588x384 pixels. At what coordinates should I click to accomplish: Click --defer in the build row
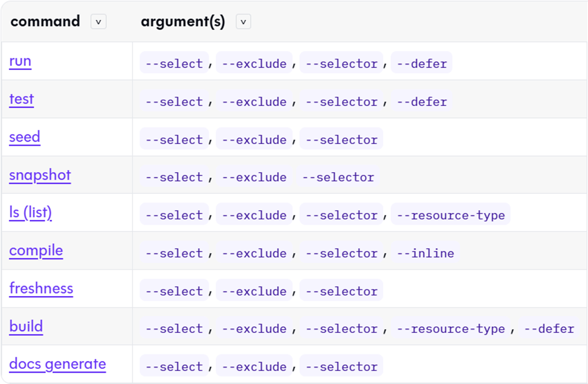pos(549,329)
